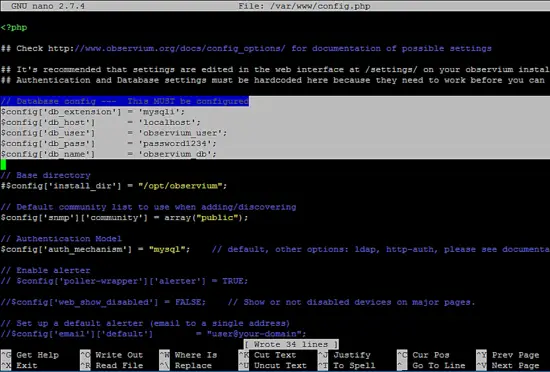Image resolution: width=550 pixels, height=372 pixels.
Task: Click the poller-wrapper alerter TRUE line
Action: click(x=125, y=281)
